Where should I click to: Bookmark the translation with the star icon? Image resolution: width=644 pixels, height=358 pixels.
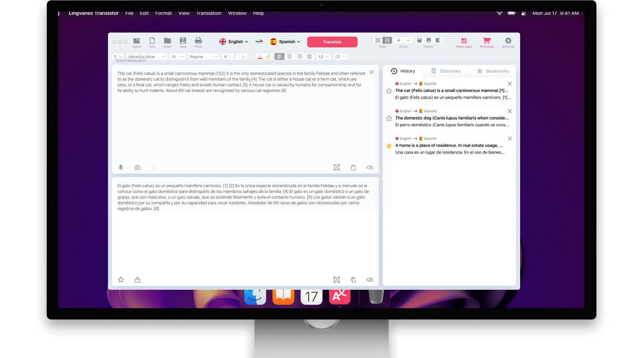[121, 279]
